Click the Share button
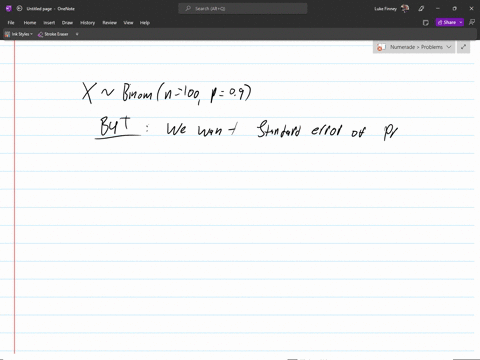The image size is (480, 360). coord(447,22)
